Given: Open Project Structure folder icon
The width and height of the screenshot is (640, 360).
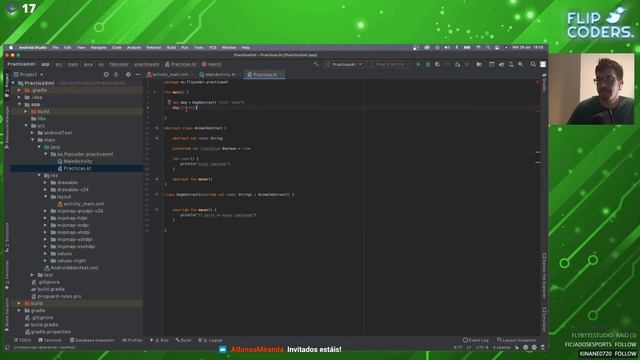Looking at the screenshot, I should tap(479, 64).
